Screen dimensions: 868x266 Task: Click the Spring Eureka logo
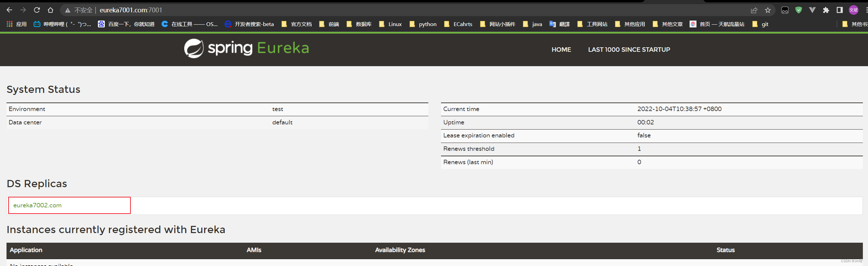point(247,48)
